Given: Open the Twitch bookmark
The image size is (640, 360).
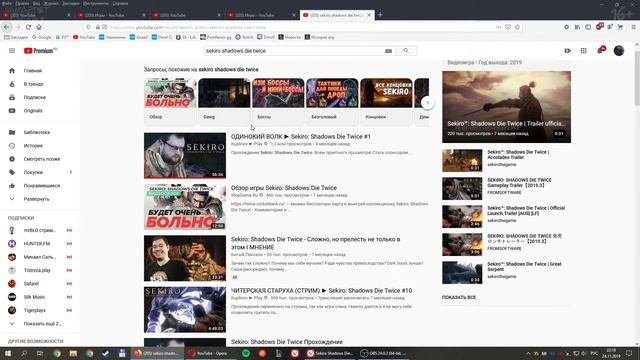Looking at the screenshot, I should click(244, 37).
